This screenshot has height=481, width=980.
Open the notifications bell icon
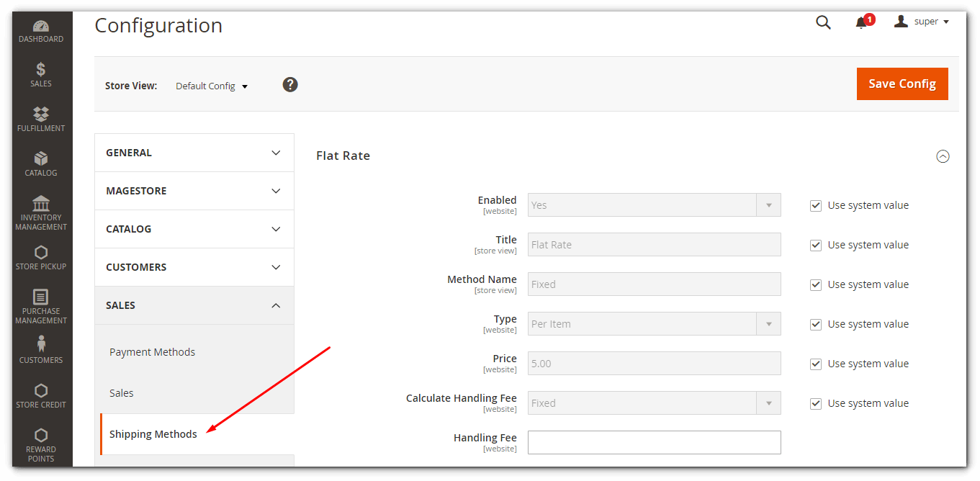(x=861, y=22)
